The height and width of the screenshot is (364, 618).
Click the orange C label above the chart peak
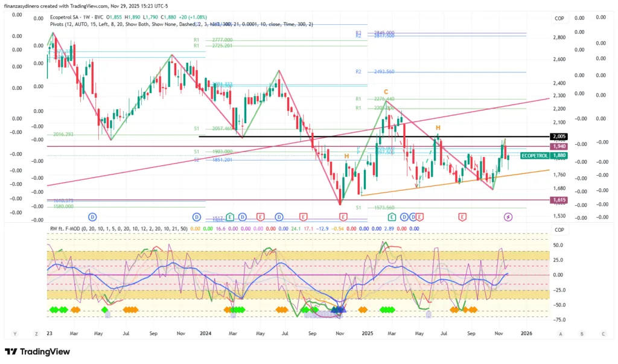386,92
